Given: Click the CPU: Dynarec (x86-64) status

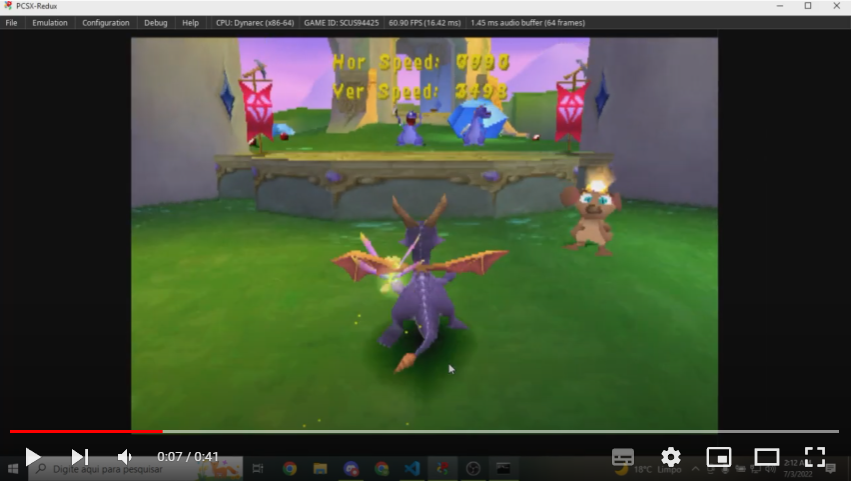Looking at the screenshot, I should click(x=255, y=23).
